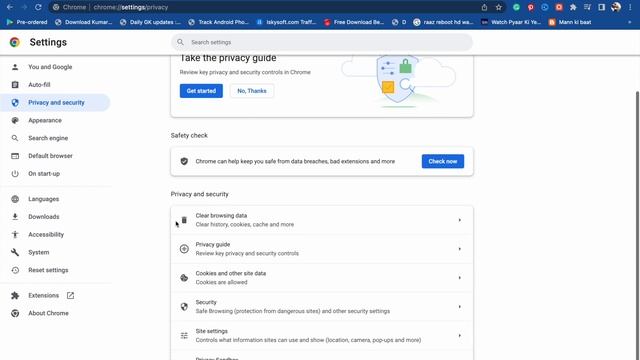The width and height of the screenshot is (640, 360).
Task: Click the browser forward arrow
Action: 24,7
